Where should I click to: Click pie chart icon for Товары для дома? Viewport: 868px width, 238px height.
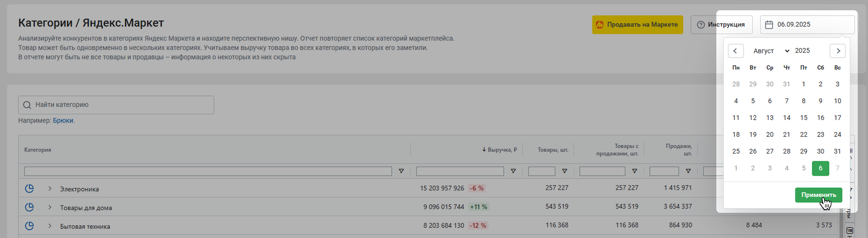(x=29, y=207)
